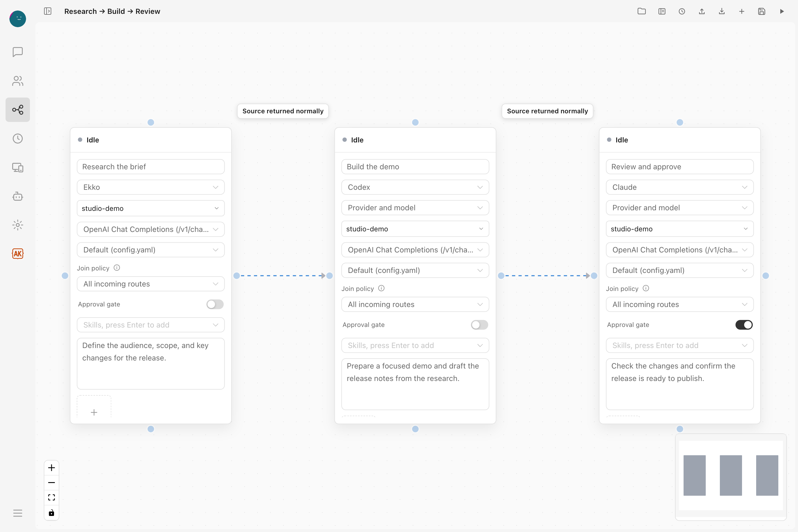Toggle the canvas lock icon
This screenshot has width=798, height=532.
[52, 512]
